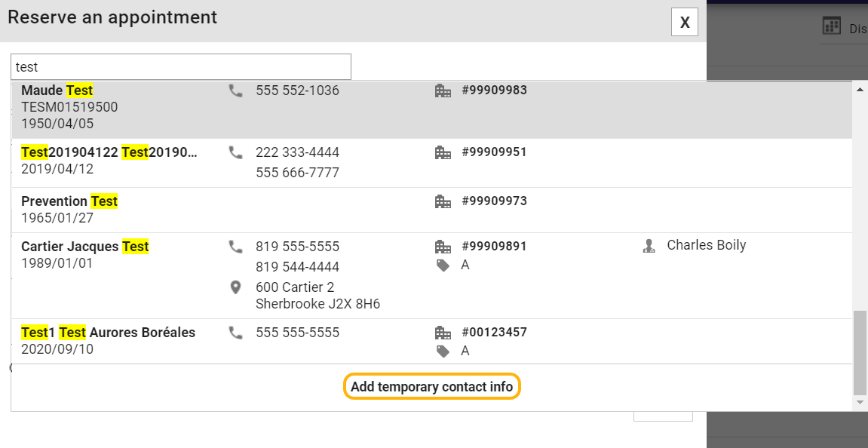Click phone icon beside 222 333-4444

[236, 153]
